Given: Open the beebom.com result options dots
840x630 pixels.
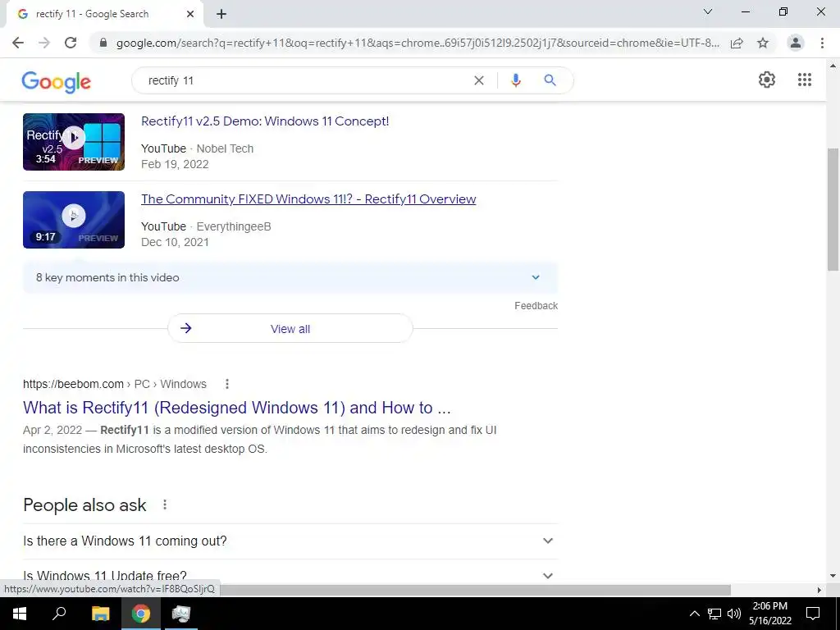Looking at the screenshot, I should pyautogui.click(x=227, y=384).
